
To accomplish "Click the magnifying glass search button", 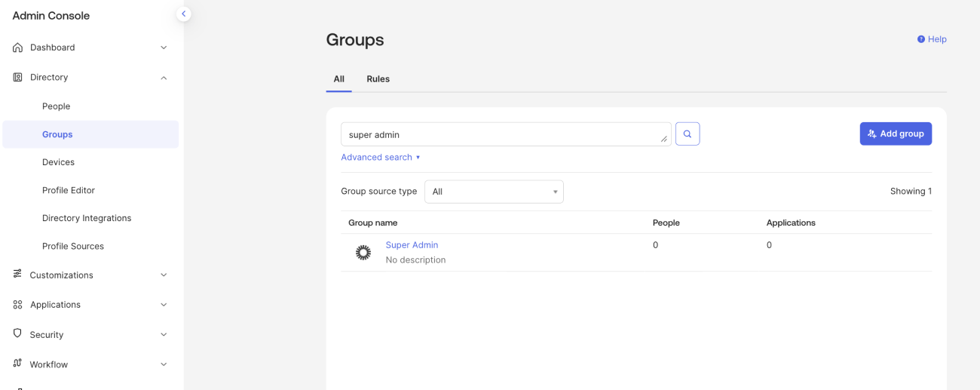I will pos(688,134).
